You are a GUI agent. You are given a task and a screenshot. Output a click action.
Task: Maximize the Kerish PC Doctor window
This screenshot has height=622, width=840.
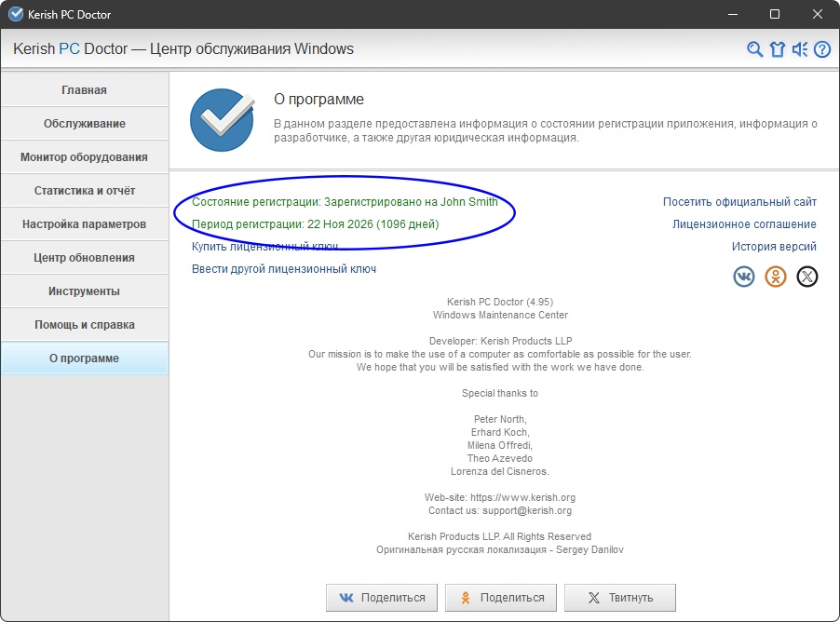[x=775, y=15]
